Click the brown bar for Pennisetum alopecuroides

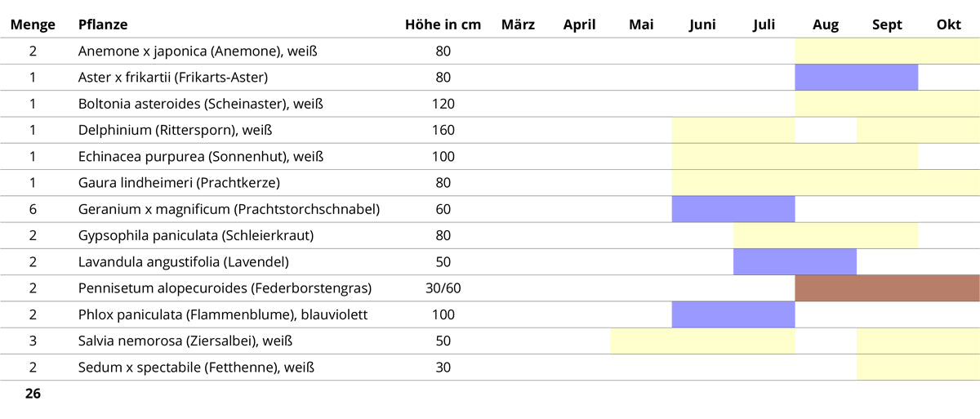point(887,288)
